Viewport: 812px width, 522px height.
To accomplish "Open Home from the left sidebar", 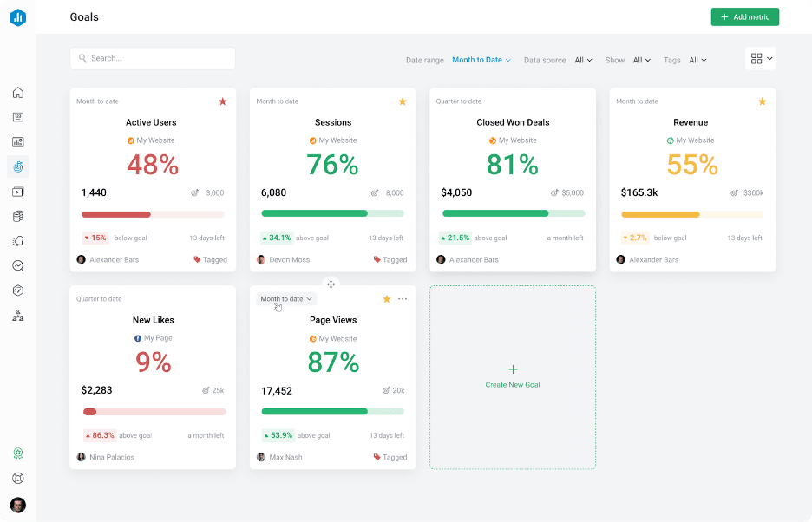I will pos(18,93).
